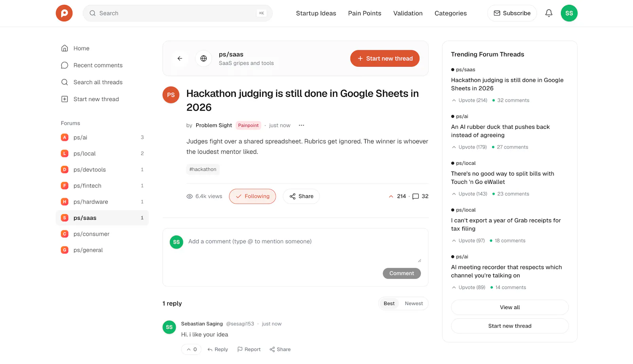
Task: Open the SS user avatar menu
Action: tap(569, 13)
